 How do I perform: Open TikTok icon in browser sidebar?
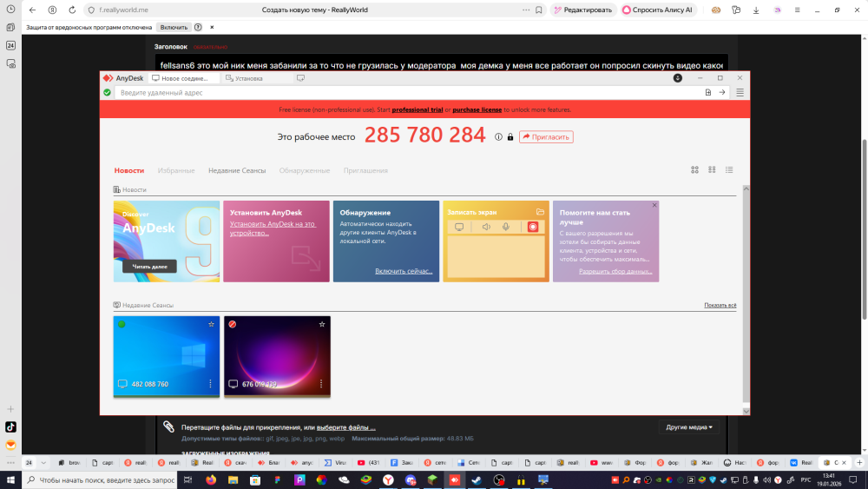pos(10,427)
